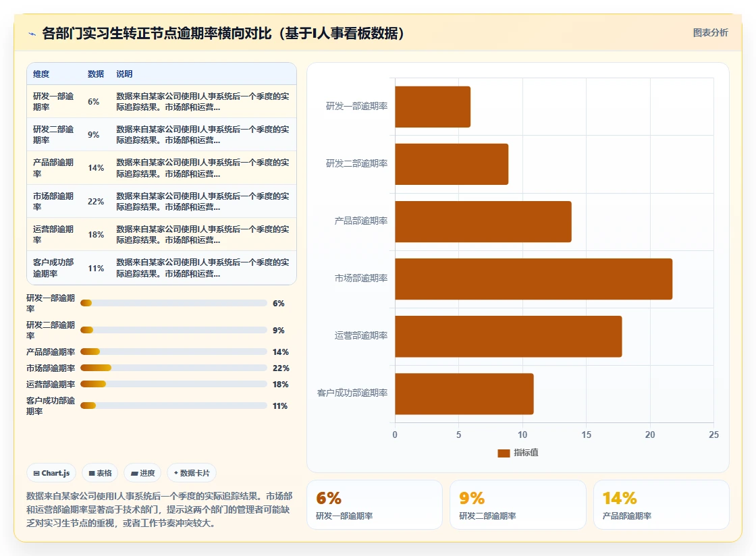Click the 6% cell in the table
The image size is (756, 556).
[x=94, y=102]
